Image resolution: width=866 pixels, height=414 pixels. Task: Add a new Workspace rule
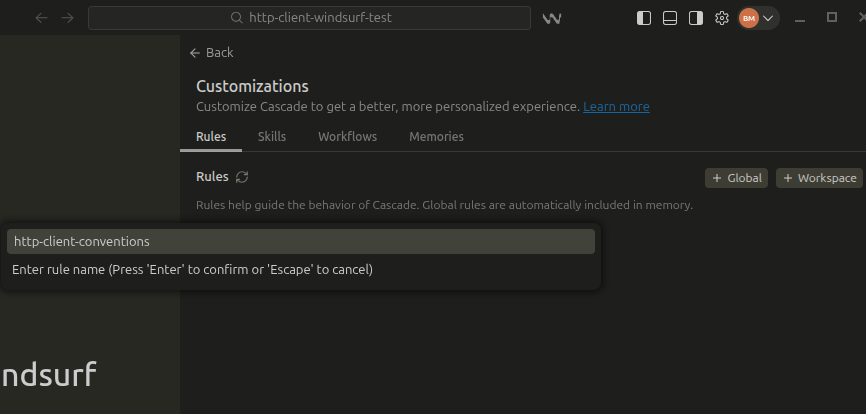coord(819,178)
